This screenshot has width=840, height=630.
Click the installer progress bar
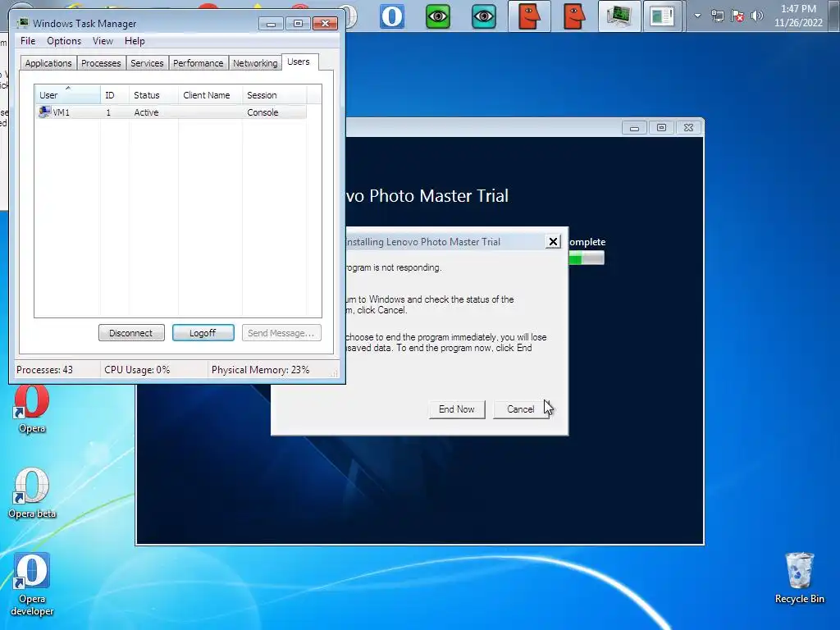[586, 258]
